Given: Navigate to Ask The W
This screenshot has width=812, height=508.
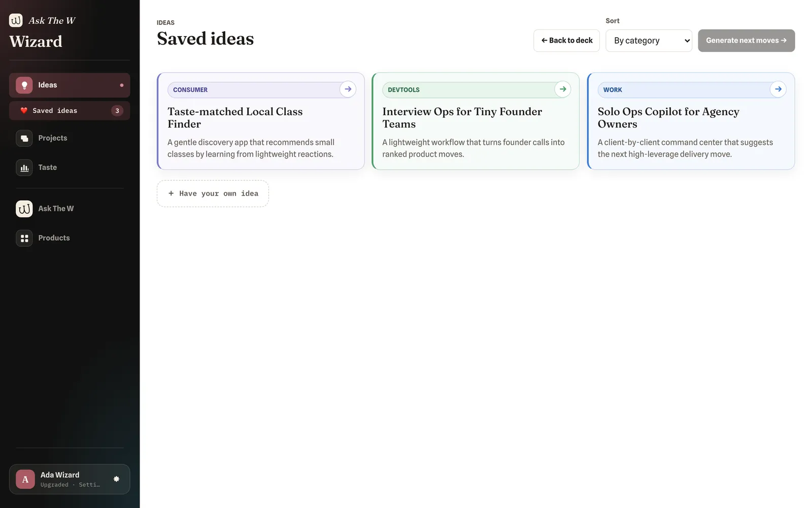Looking at the screenshot, I should pyautogui.click(x=70, y=209).
